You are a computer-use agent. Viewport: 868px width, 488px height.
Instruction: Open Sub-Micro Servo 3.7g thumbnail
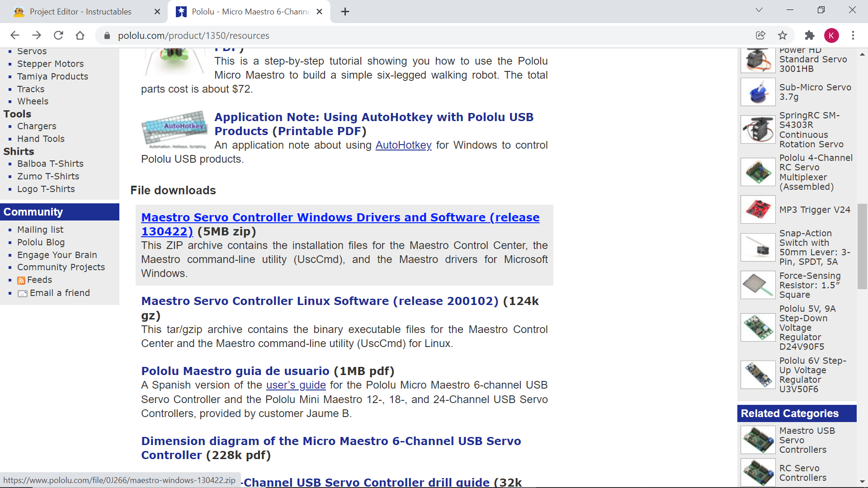coord(758,92)
